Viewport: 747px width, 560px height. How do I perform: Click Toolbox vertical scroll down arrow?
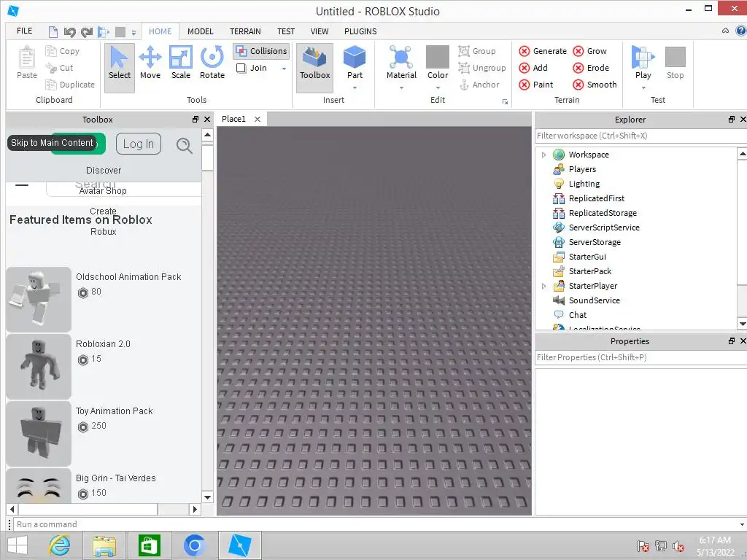point(207,497)
